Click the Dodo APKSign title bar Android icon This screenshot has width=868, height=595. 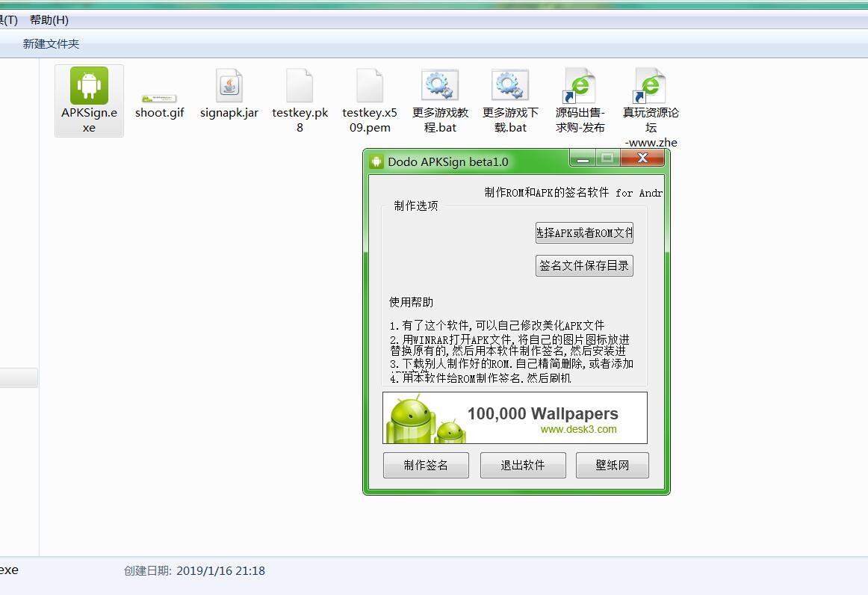(376, 161)
